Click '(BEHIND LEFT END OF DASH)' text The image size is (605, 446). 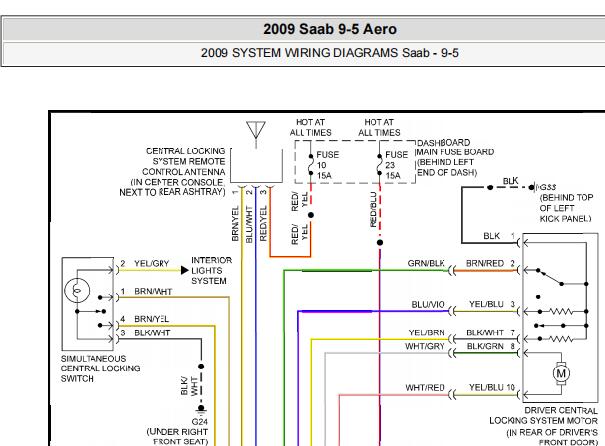447,167
